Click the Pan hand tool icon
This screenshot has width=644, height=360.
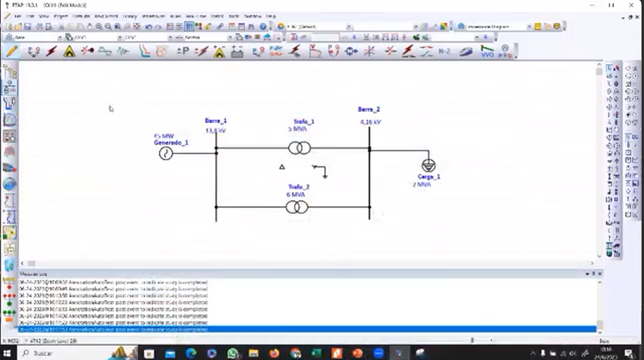[89, 26]
